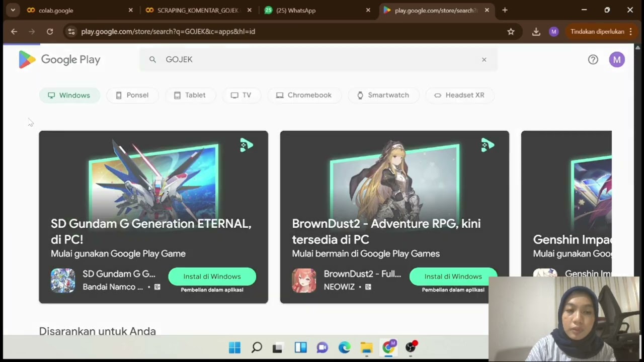Image resolution: width=644 pixels, height=362 pixels.
Task: Open the Chrome profile avatar in toolbar
Action: tap(554, 32)
